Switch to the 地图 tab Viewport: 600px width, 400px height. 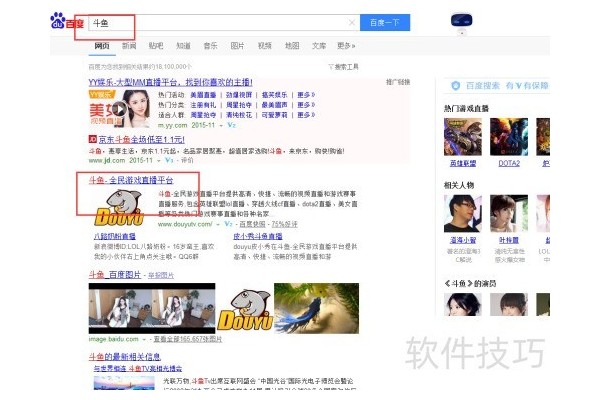[292, 46]
